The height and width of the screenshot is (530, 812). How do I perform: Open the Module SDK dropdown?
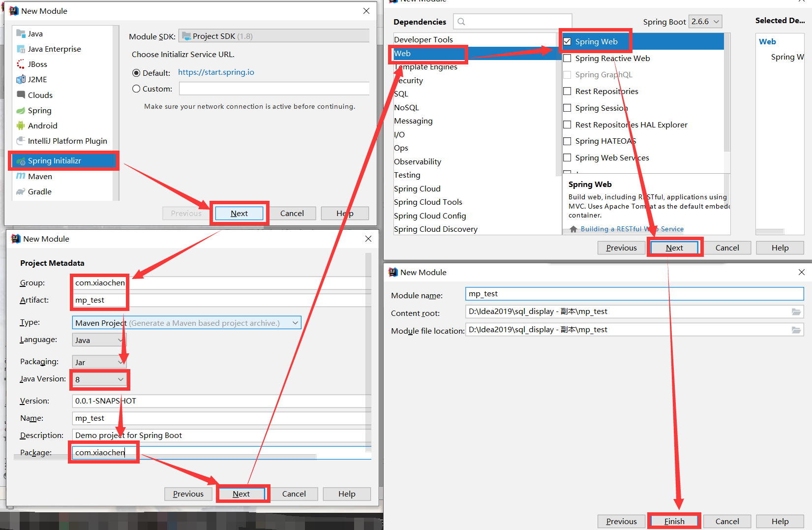click(273, 36)
